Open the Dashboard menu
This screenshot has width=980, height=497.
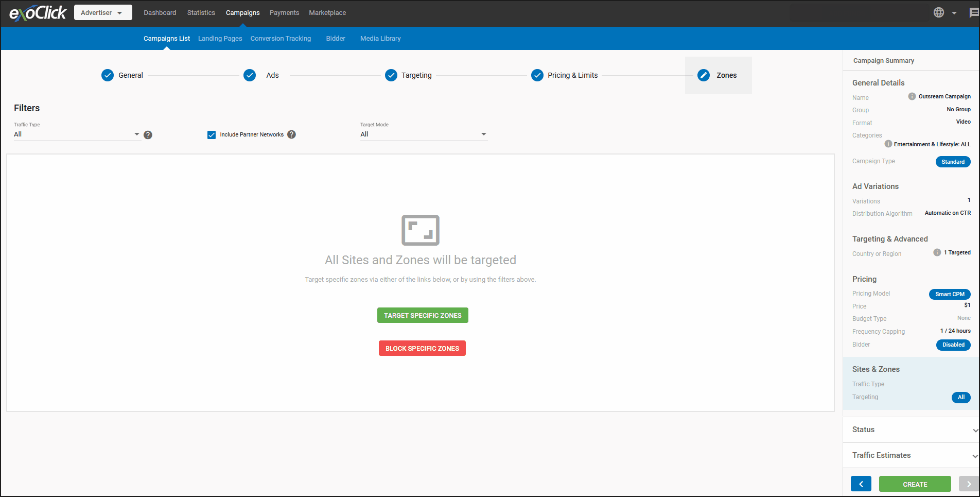(160, 12)
